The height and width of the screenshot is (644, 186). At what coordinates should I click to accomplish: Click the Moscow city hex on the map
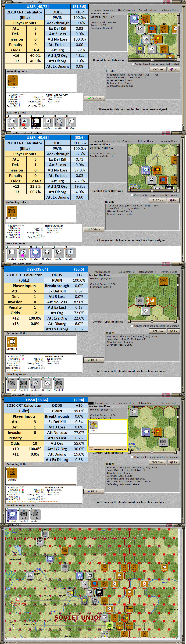click(12, 603)
